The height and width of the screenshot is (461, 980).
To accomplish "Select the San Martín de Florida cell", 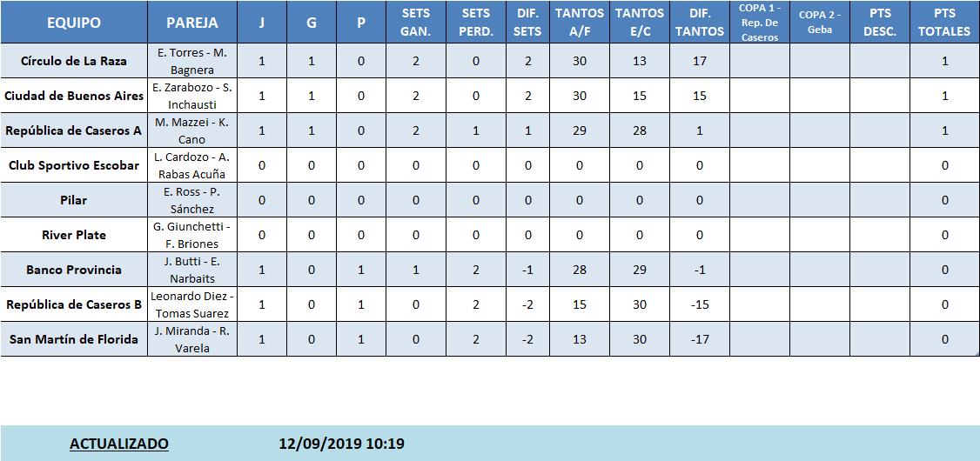I will click(x=74, y=339).
